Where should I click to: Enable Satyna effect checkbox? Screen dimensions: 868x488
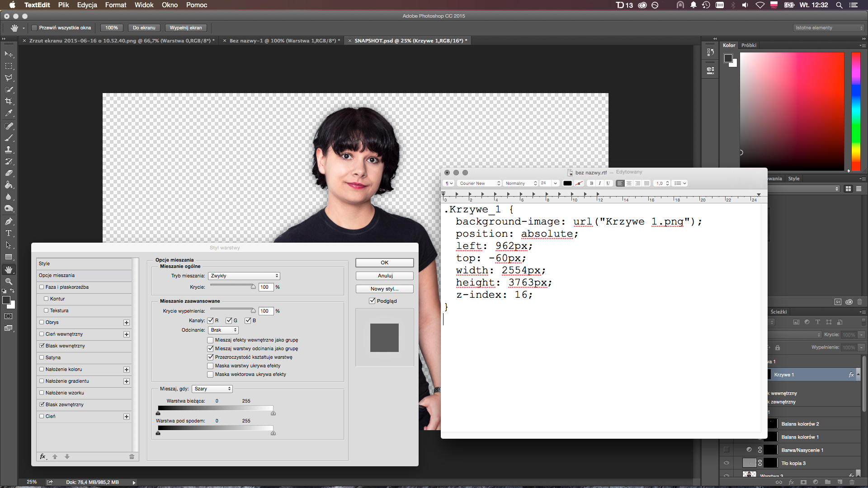point(42,357)
